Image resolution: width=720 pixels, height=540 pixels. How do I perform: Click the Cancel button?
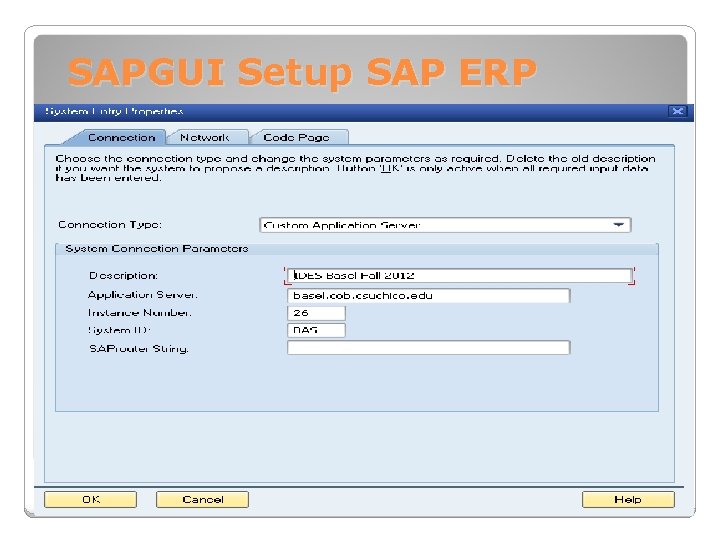pyautogui.click(x=202, y=499)
